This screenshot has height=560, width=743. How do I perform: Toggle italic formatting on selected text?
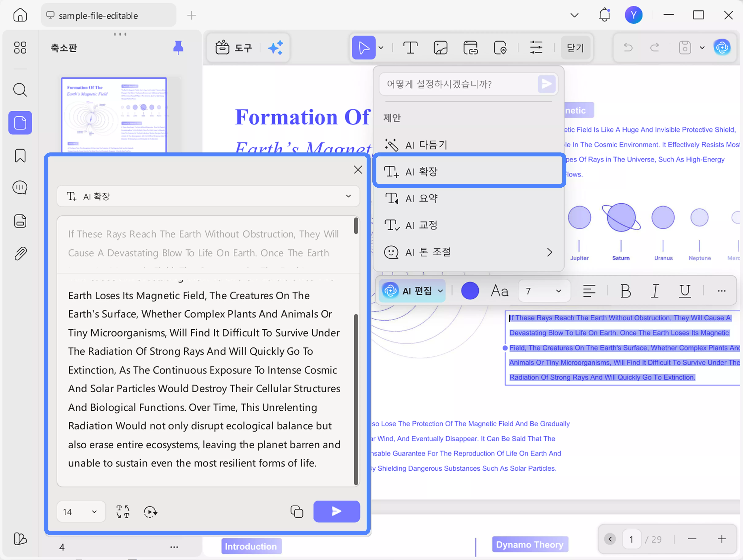coord(655,291)
